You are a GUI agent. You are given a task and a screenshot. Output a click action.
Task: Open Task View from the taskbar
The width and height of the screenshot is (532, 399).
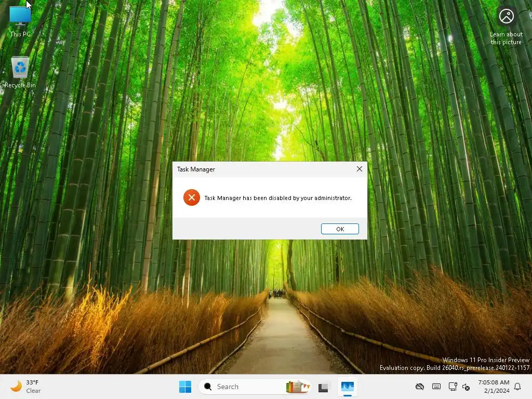[x=323, y=387]
